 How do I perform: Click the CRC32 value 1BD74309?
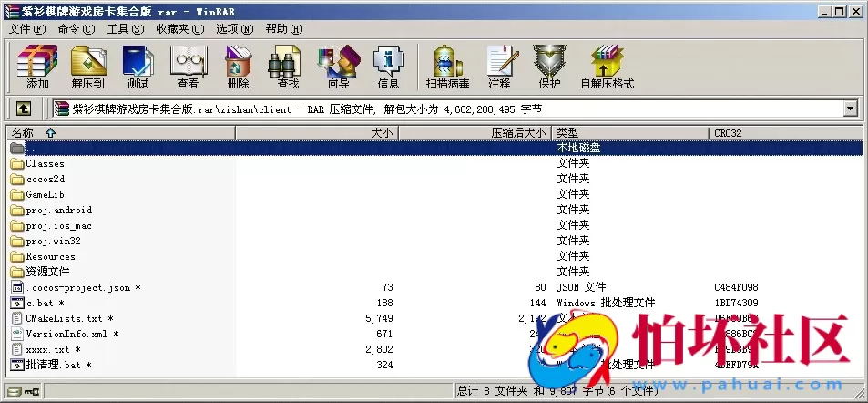tap(736, 304)
